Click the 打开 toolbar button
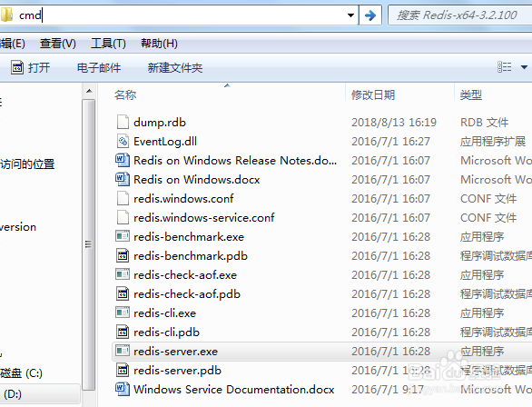This screenshot has width=532, height=407. point(31,67)
